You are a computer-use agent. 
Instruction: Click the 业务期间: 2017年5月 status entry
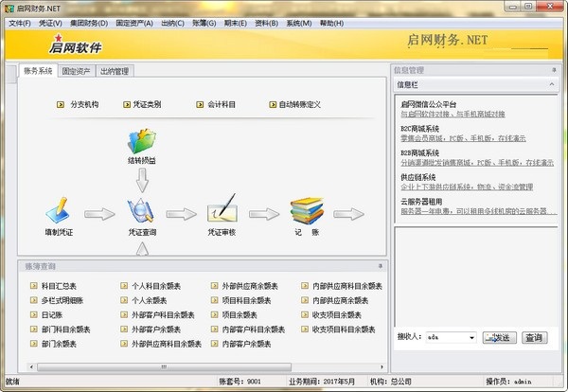(322, 382)
